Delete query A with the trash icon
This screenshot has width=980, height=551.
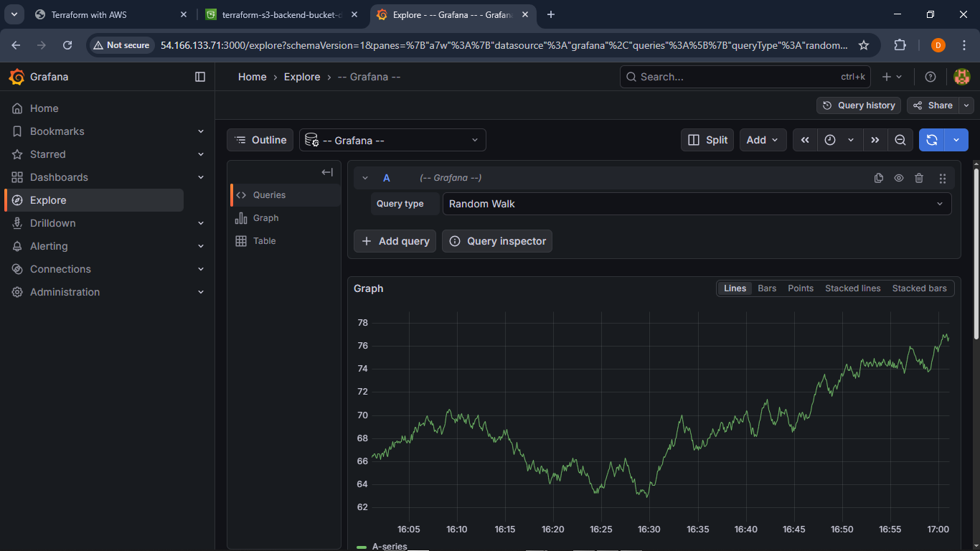click(919, 179)
